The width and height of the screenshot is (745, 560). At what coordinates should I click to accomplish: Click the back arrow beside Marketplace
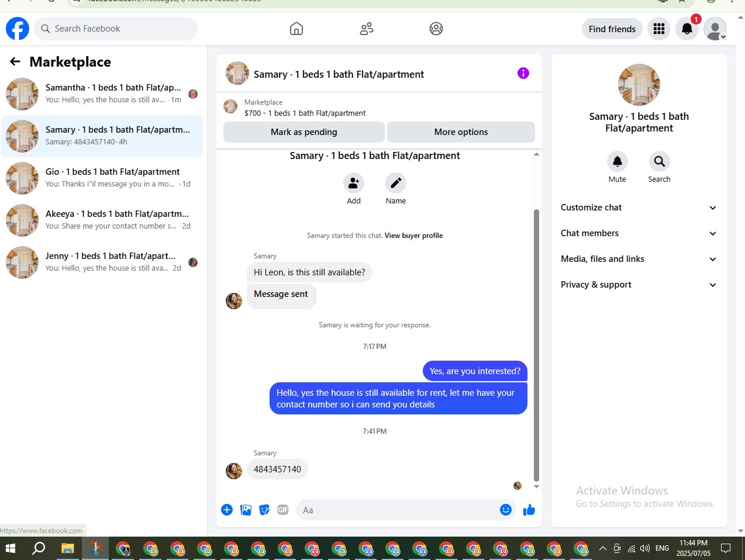pos(15,61)
